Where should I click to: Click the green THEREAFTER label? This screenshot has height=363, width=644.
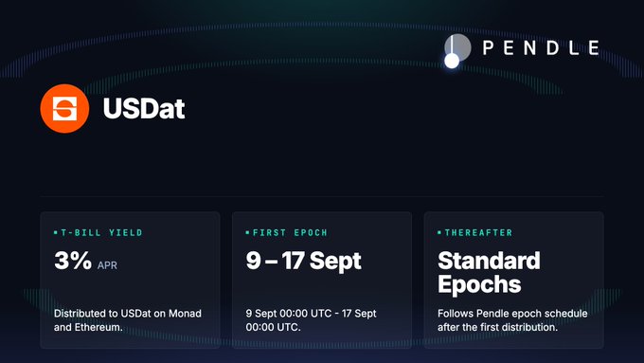478,233
